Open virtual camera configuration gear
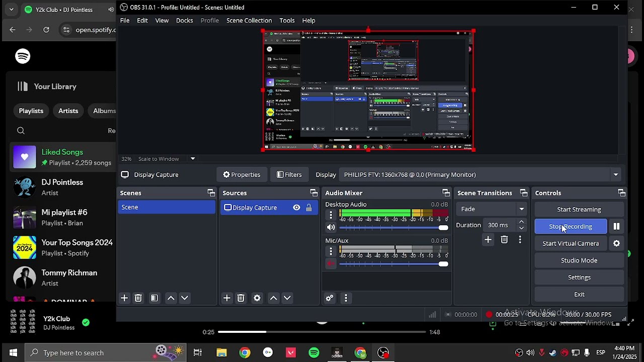Screen dimensions: 644x362 click(616, 243)
